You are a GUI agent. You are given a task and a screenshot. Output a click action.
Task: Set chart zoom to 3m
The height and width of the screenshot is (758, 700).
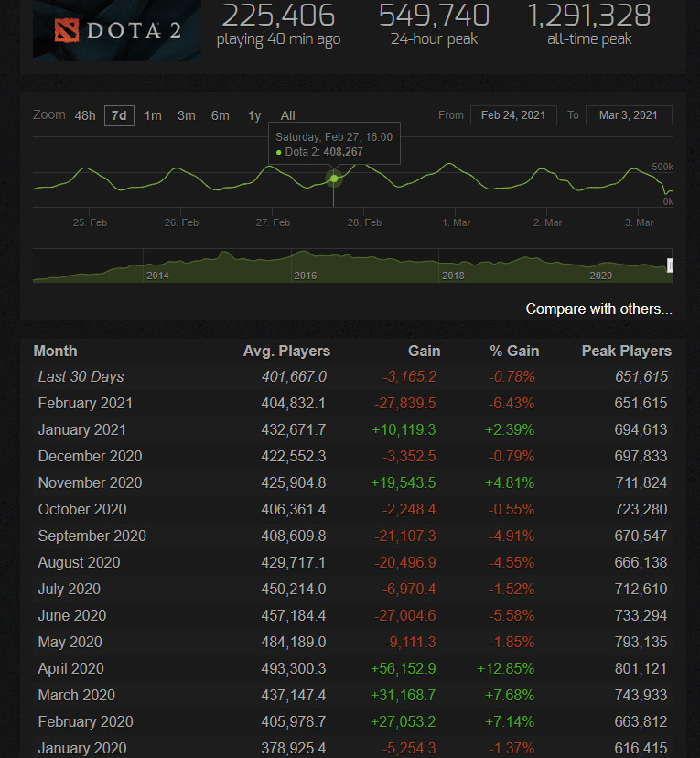(x=187, y=116)
